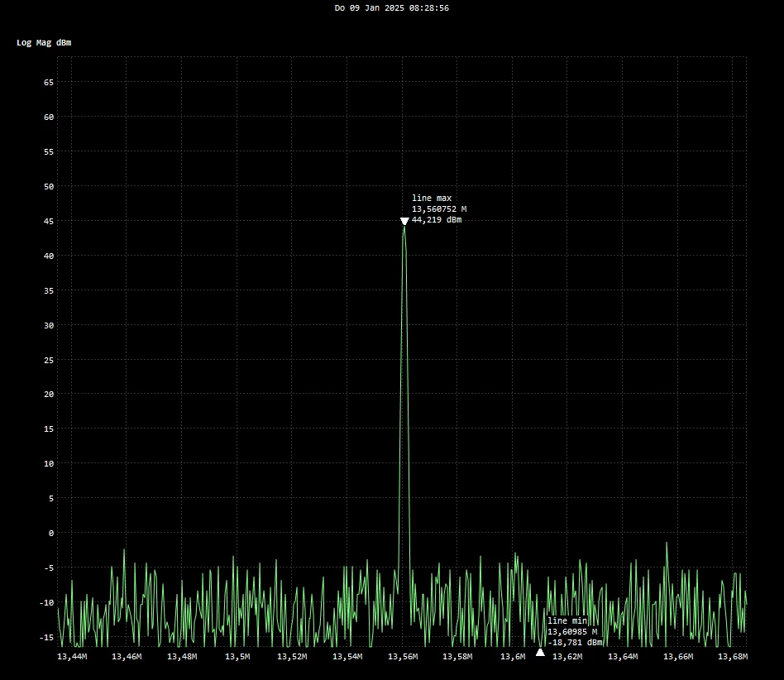
Task: Click the 13,56M x-axis tick label
Action: [x=403, y=657]
